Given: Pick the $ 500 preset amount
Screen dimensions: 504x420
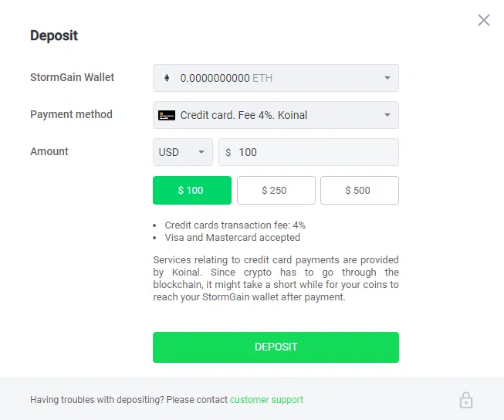Looking at the screenshot, I should [359, 190].
